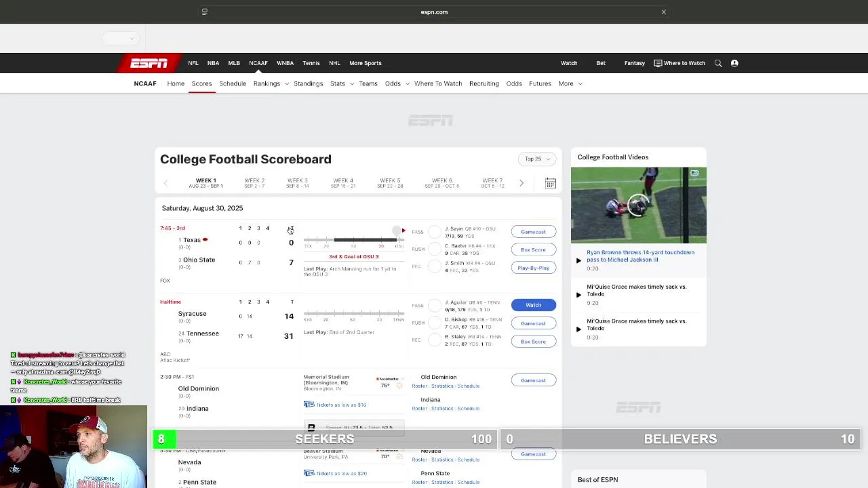Open the Schedule nav link
The width and height of the screenshot is (868, 488).
(x=233, y=83)
